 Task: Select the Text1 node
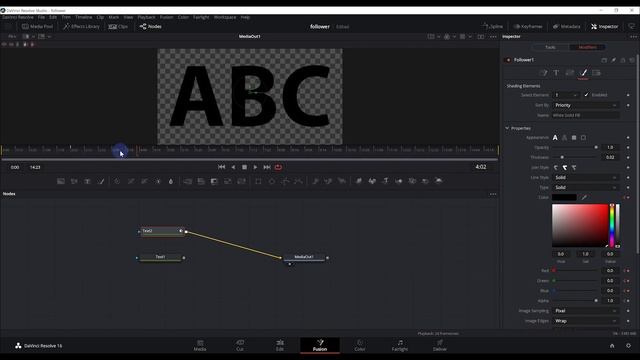[160, 257]
